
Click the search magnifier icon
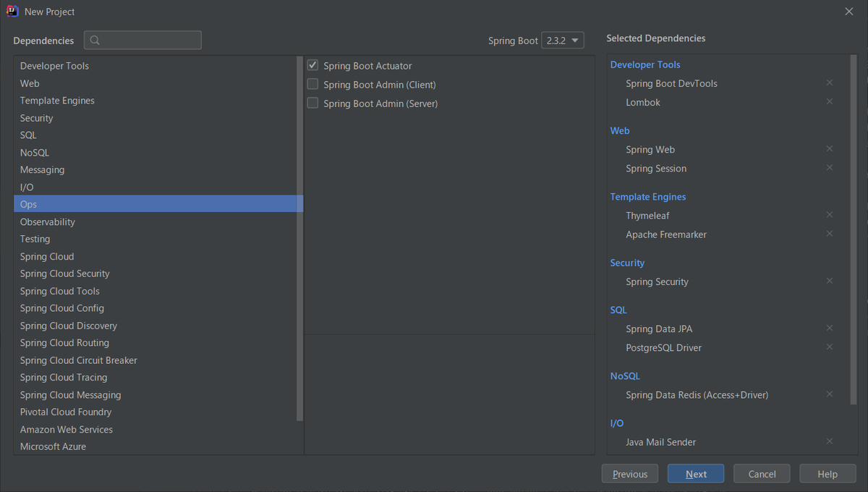point(95,41)
